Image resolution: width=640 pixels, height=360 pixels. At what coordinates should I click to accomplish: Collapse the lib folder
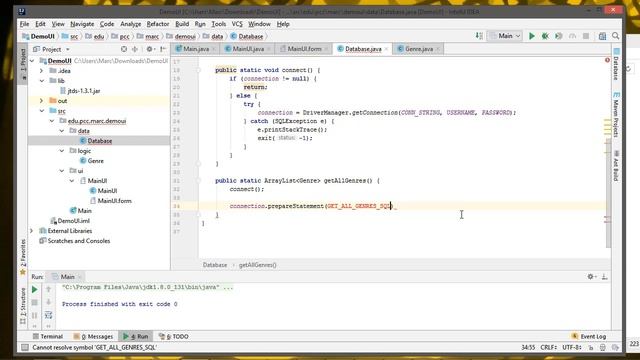point(42,81)
